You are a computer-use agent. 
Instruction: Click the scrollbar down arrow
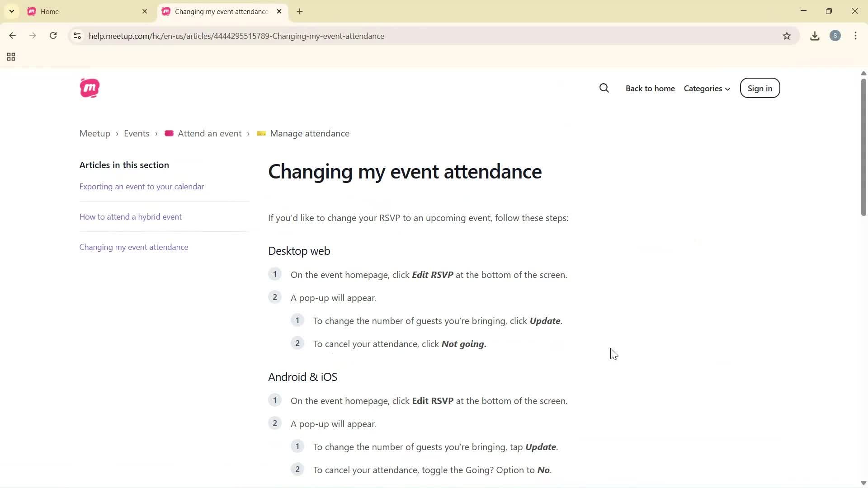pos(863,483)
